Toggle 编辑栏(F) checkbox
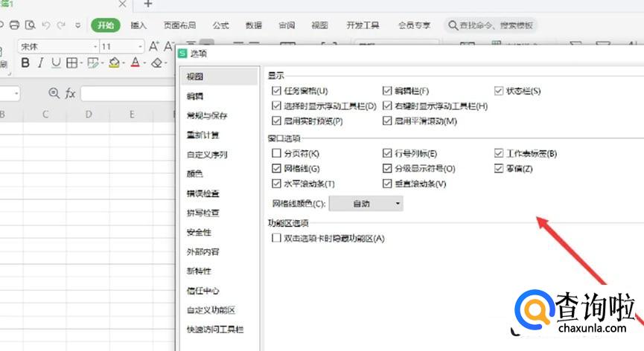This screenshot has height=351, width=644. [x=387, y=91]
